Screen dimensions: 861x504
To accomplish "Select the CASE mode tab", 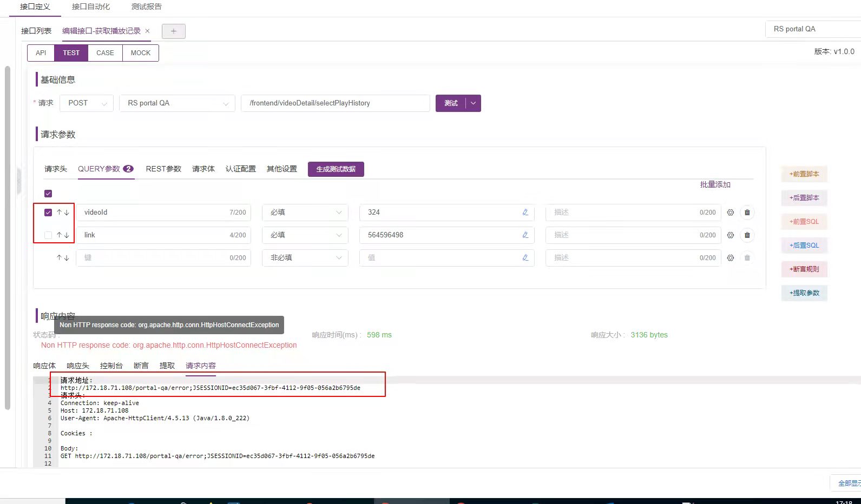I will 105,53.
